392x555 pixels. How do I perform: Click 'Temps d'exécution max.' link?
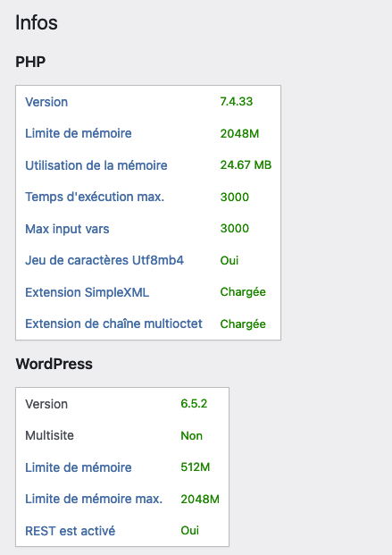pyautogui.click(x=95, y=197)
